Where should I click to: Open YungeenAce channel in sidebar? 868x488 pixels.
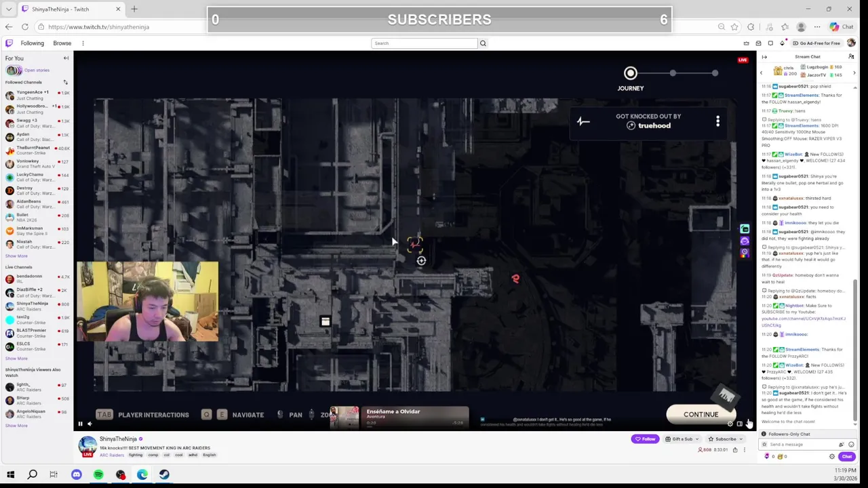click(x=37, y=96)
